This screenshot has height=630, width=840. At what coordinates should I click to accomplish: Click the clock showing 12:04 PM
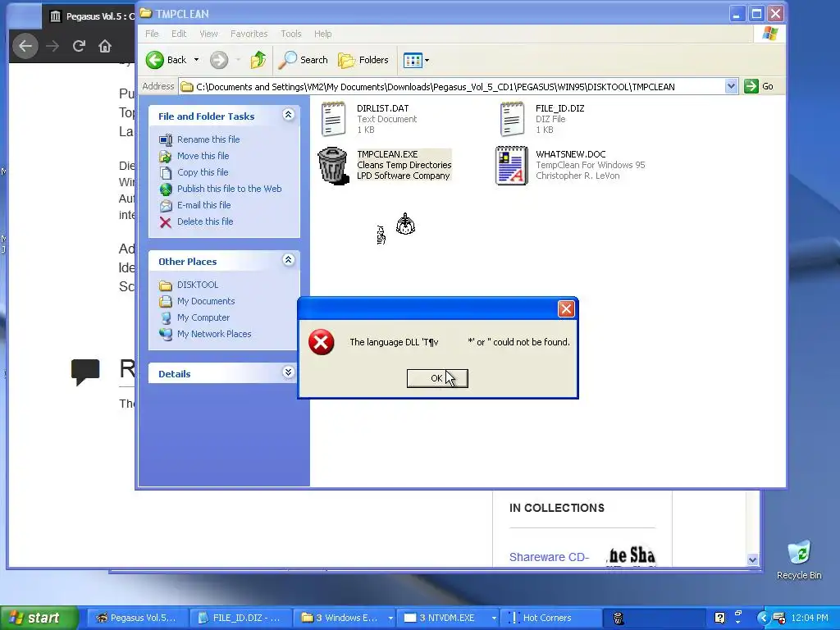pyautogui.click(x=810, y=618)
